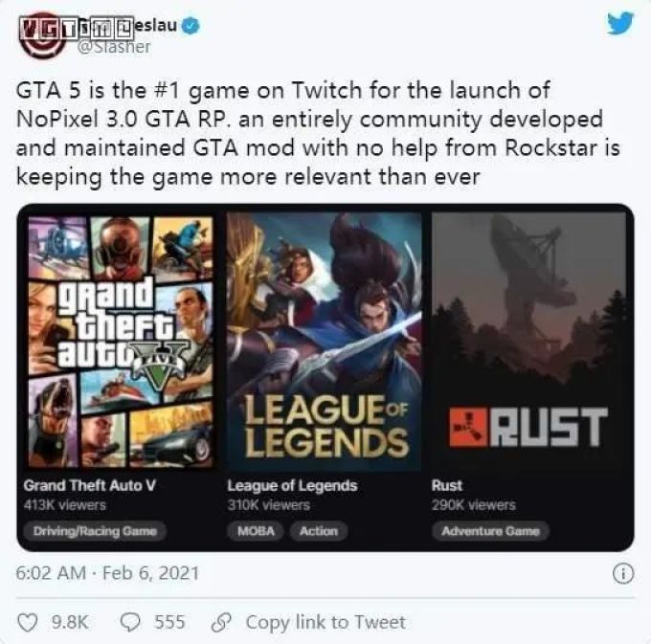Click the Grand Theft Auto V title text
Screen dimensions: 651x644
pos(90,485)
